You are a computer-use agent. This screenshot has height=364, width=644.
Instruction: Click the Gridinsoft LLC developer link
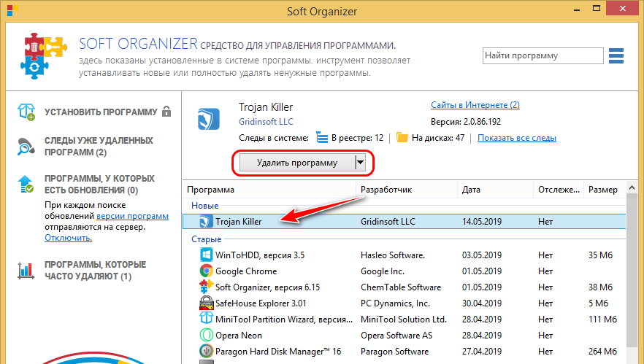pyautogui.click(x=266, y=122)
